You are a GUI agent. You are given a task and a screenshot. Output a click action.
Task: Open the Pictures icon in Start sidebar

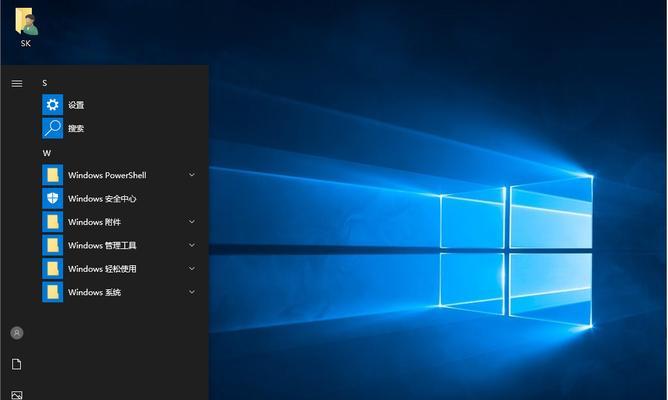pos(17,395)
